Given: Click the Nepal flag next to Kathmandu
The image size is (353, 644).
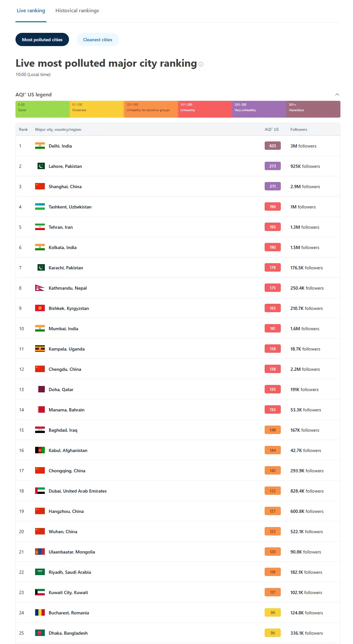Looking at the screenshot, I should pos(40,288).
